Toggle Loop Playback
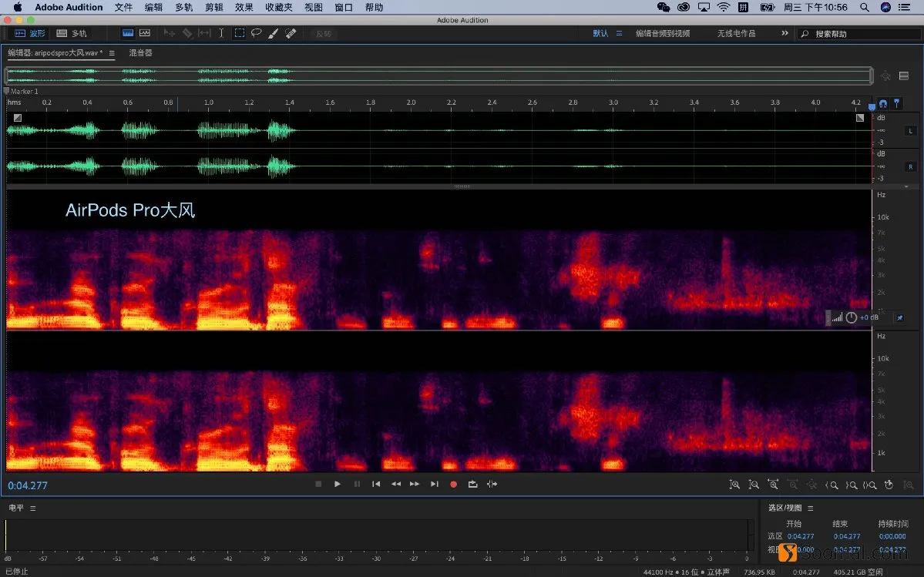 tap(472, 484)
